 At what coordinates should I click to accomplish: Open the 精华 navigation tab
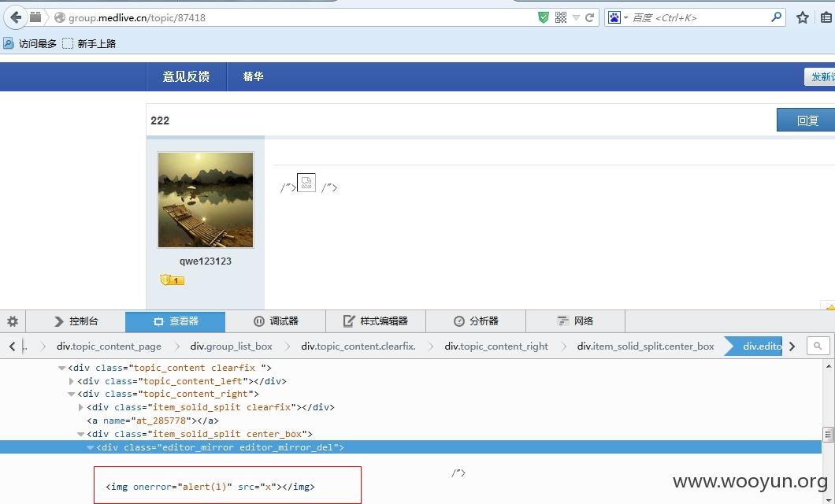254,76
